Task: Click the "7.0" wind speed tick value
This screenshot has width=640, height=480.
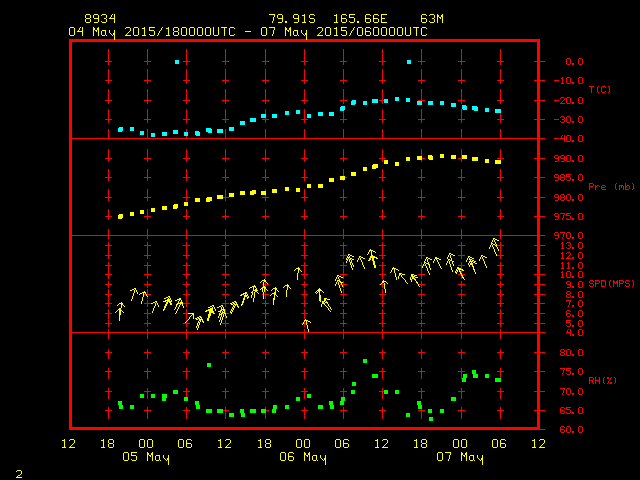Action: (574, 304)
